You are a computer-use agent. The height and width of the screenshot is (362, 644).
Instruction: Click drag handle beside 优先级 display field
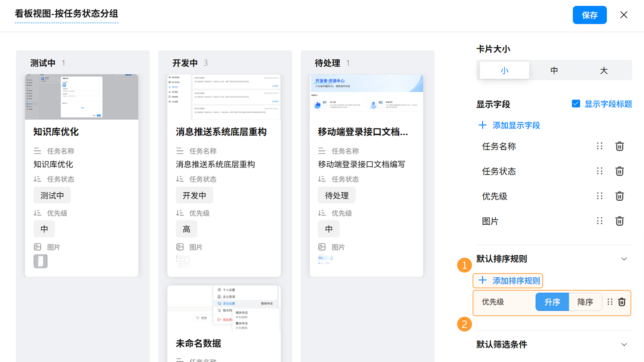pyautogui.click(x=599, y=196)
